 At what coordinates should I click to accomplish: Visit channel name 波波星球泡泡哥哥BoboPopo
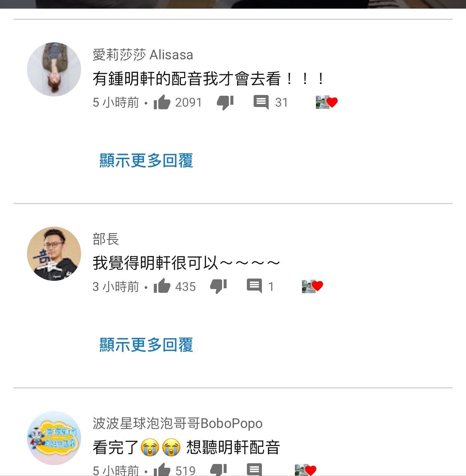[x=177, y=423]
